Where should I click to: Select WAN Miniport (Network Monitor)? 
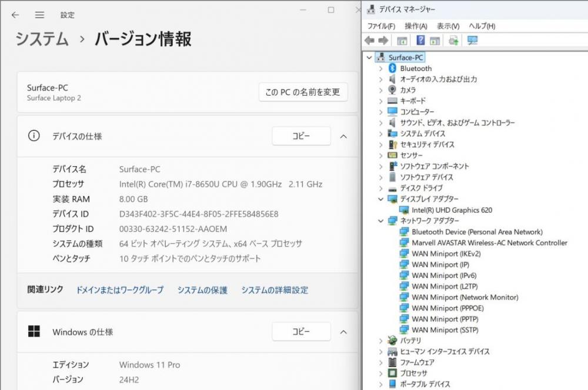pos(465,297)
